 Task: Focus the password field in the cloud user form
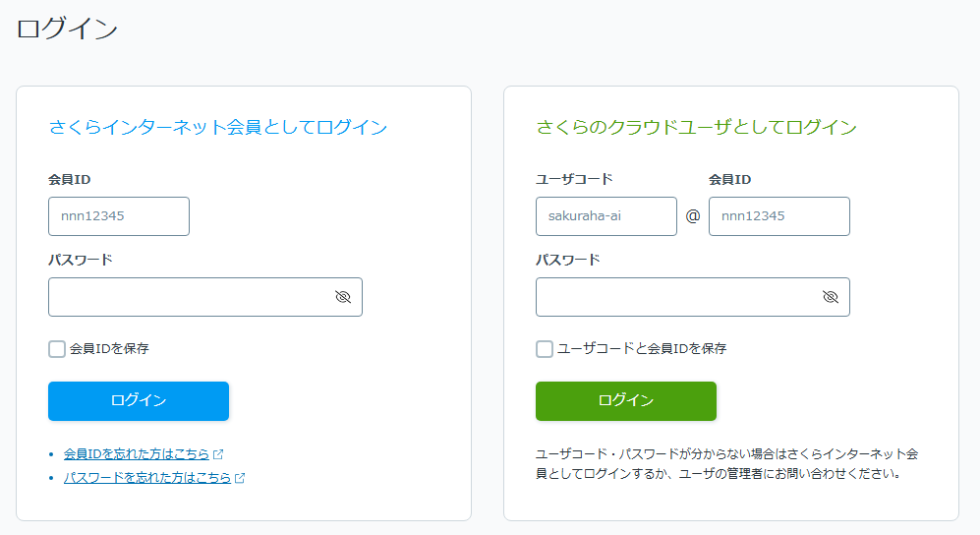[x=674, y=297]
